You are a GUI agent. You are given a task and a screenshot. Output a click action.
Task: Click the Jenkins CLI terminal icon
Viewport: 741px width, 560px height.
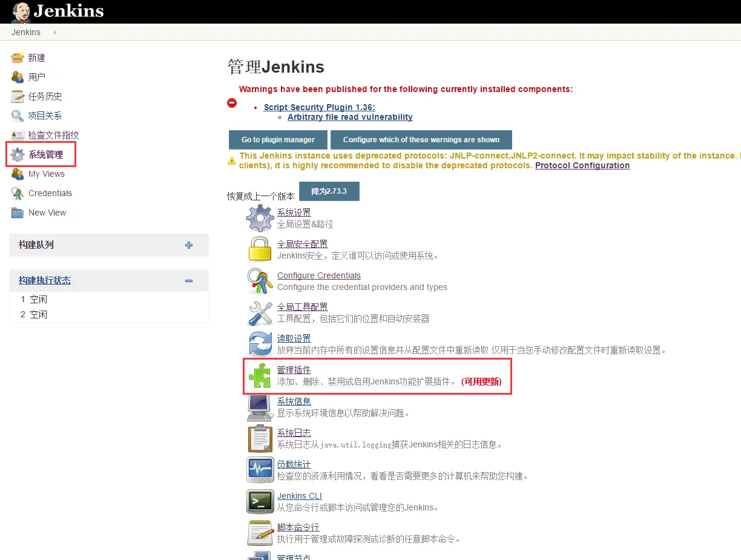pos(260,501)
